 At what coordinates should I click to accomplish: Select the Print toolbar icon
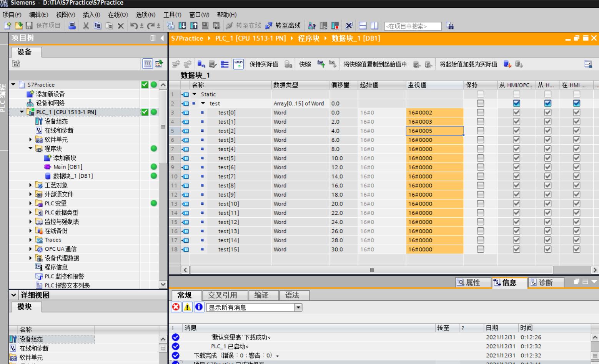tap(72, 26)
